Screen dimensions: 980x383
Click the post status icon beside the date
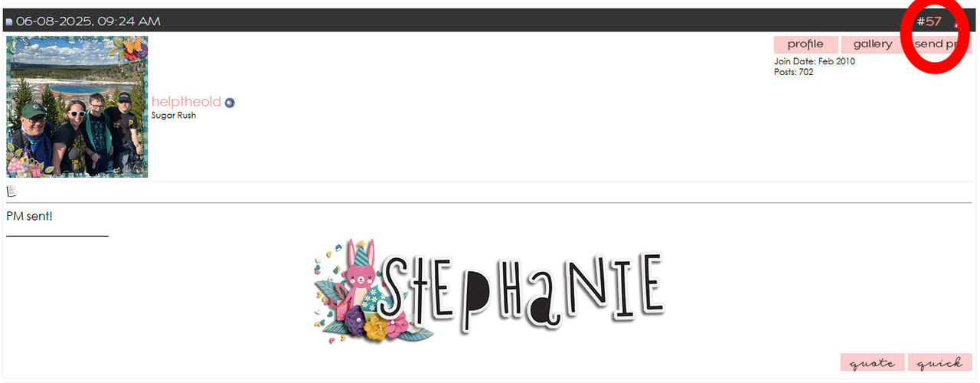(x=9, y=22)
